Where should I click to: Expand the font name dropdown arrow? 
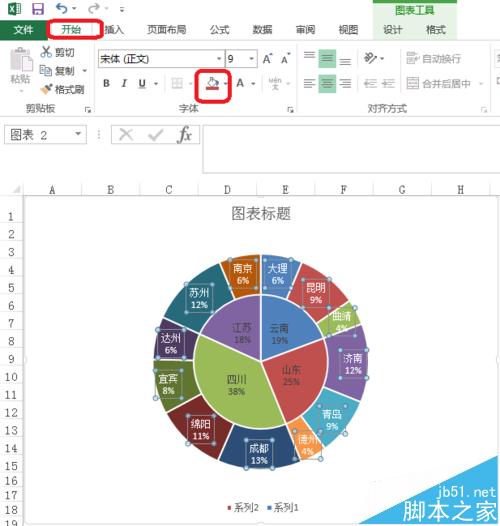click(219, 59)
